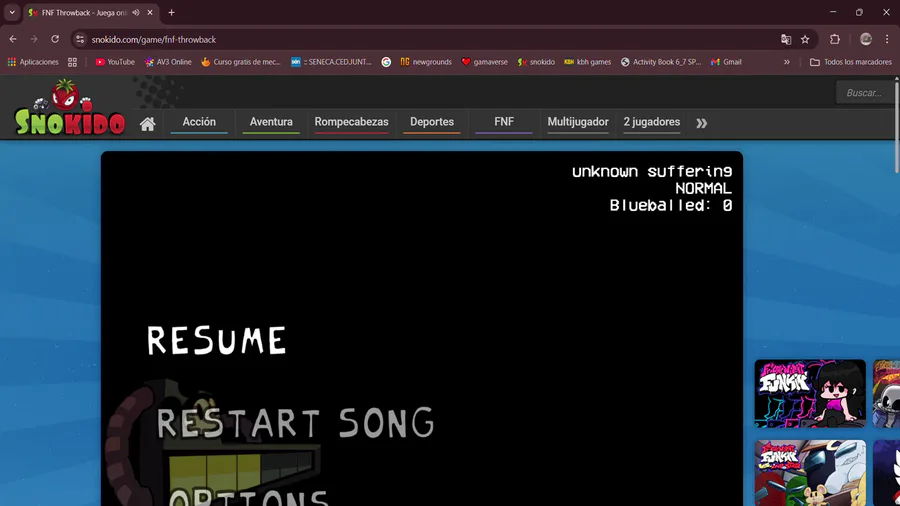Open Friday Night Funkin girl thumbnail
The image size is (900, 506).
coord(810,394)
